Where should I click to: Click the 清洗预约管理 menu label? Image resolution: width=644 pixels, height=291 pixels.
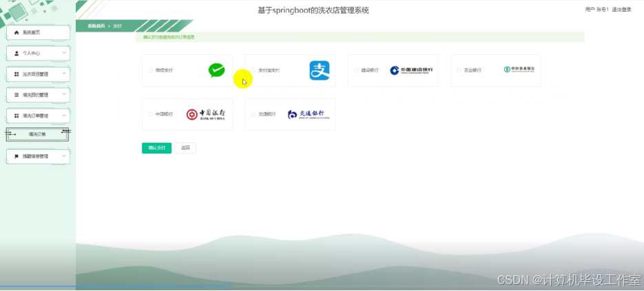(x=35, y=95)
